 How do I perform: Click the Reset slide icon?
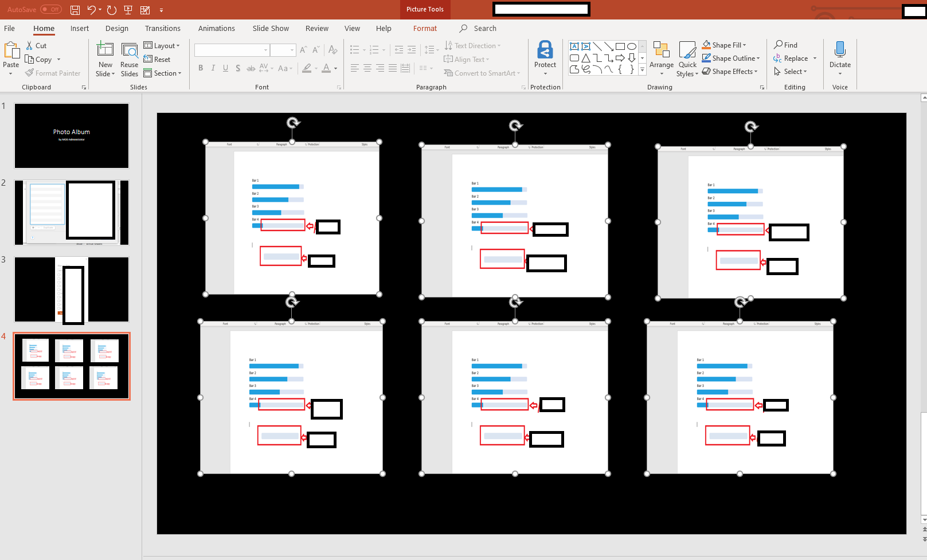(148, 59)
